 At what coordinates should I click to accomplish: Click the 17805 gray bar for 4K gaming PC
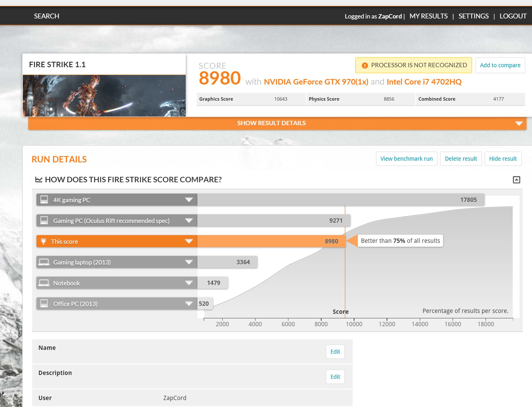pos(341,200)
